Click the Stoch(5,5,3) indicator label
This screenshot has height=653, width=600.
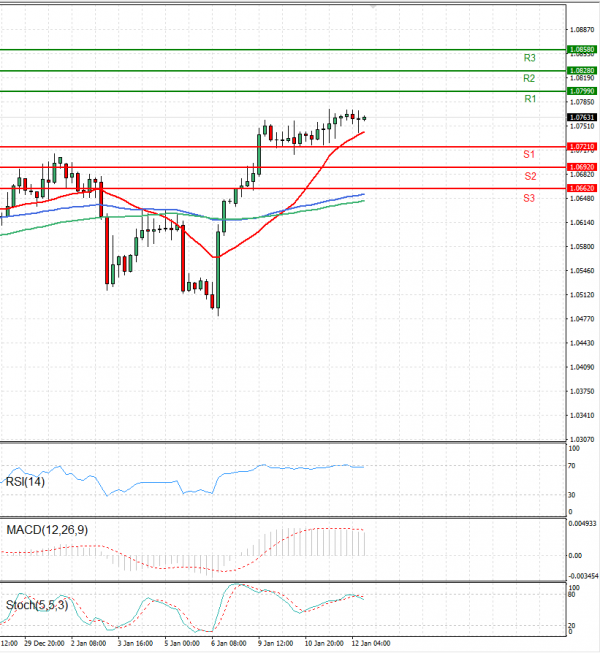(37, 605)
